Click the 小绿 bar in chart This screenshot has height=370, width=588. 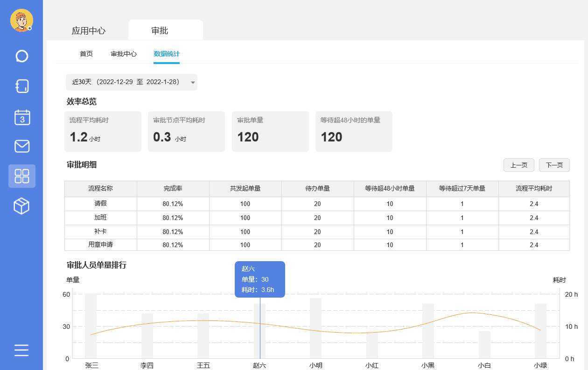541,331
